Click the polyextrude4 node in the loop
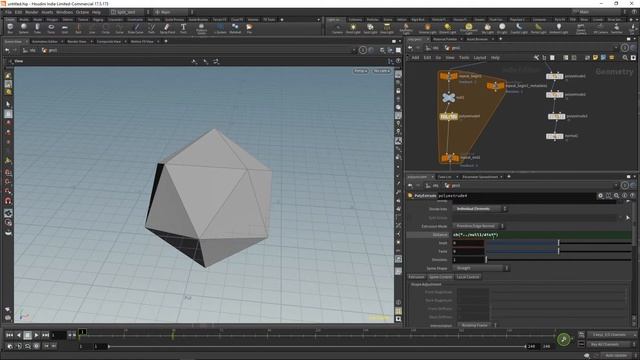Image resolution: width=640 pixels, height=360 pixels. pyautogui.click(x=449, y=116)
